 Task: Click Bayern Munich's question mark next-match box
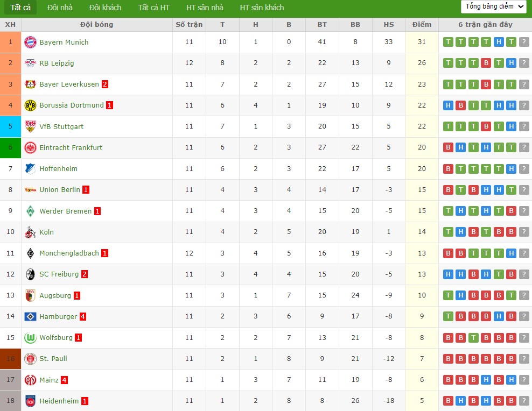(524, 42)
